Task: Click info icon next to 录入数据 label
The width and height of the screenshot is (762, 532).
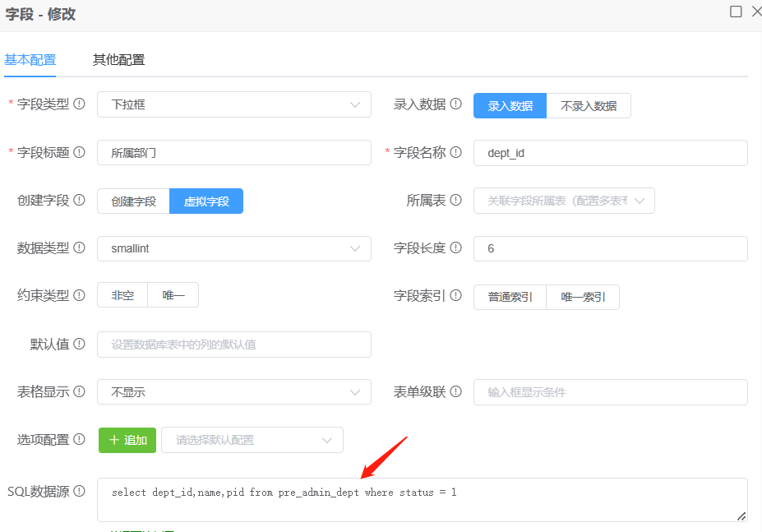Action: 456,104
